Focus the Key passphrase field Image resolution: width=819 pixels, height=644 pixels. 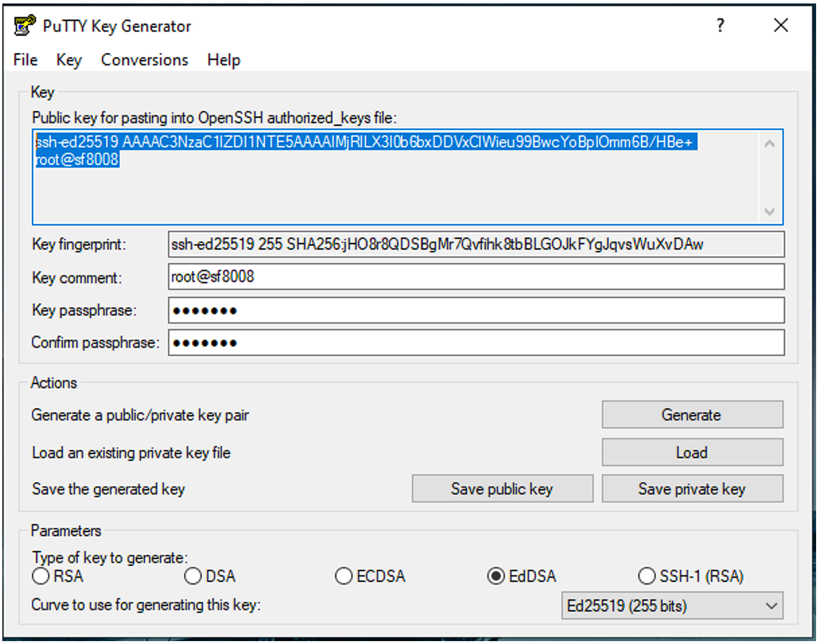point(476,310)
